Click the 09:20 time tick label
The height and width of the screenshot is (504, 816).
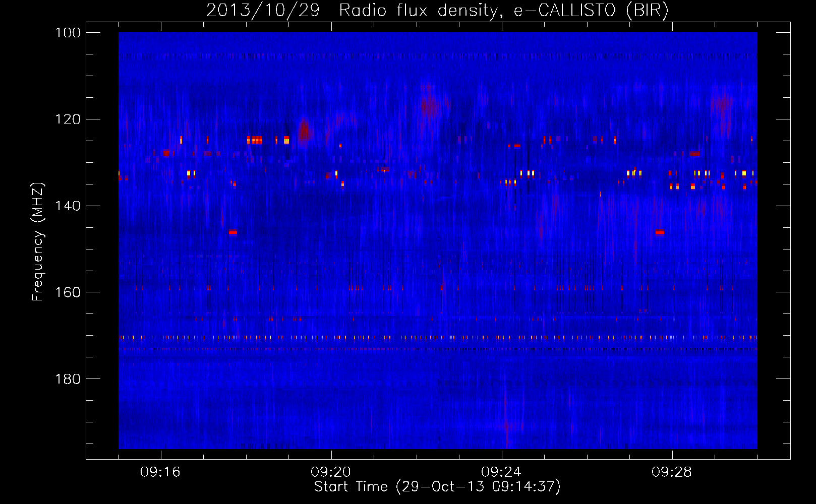coord(331,472)
